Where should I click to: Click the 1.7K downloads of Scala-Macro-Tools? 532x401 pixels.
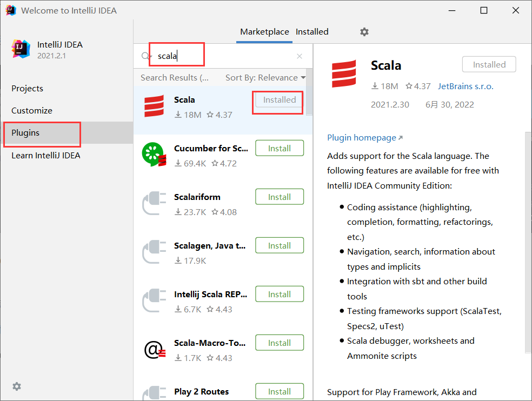pos(192,358)
